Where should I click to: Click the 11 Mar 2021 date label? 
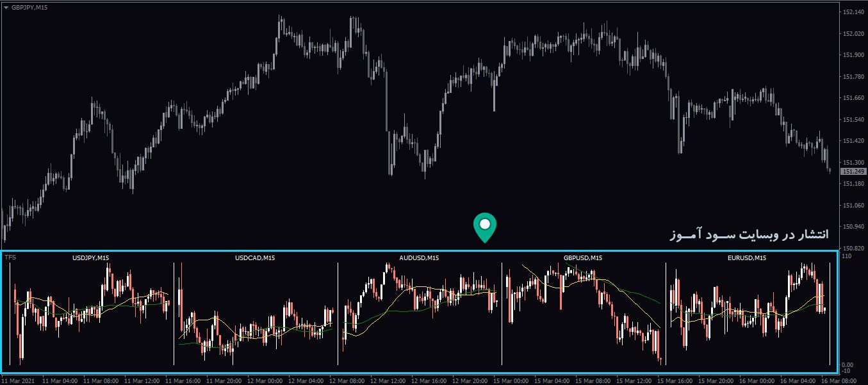(x=18, y=380)
